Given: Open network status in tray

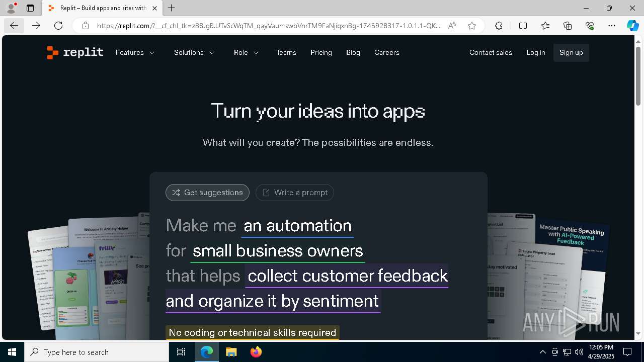Looking at the screenshot, I should (567, 352).
